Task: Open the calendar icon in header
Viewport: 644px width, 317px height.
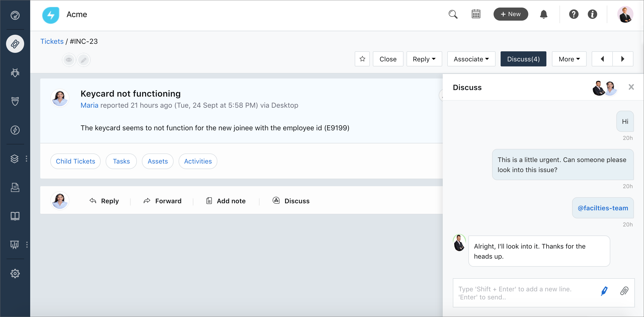Action: (x=476, y=14)
